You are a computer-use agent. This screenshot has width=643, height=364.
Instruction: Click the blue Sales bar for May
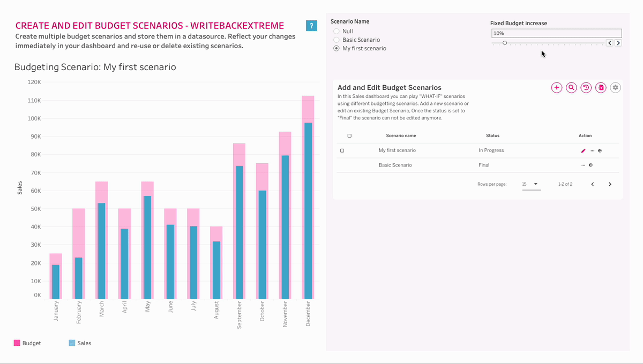pyautogui.click(x=147, y=247)
